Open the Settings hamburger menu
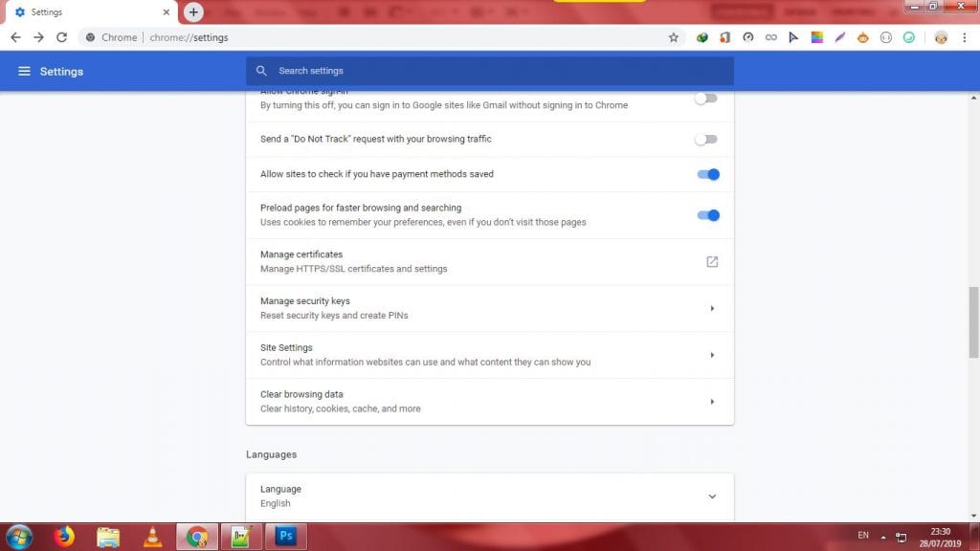Image resolution: width=980 pixels, height=551 pixels. [24, 72]
